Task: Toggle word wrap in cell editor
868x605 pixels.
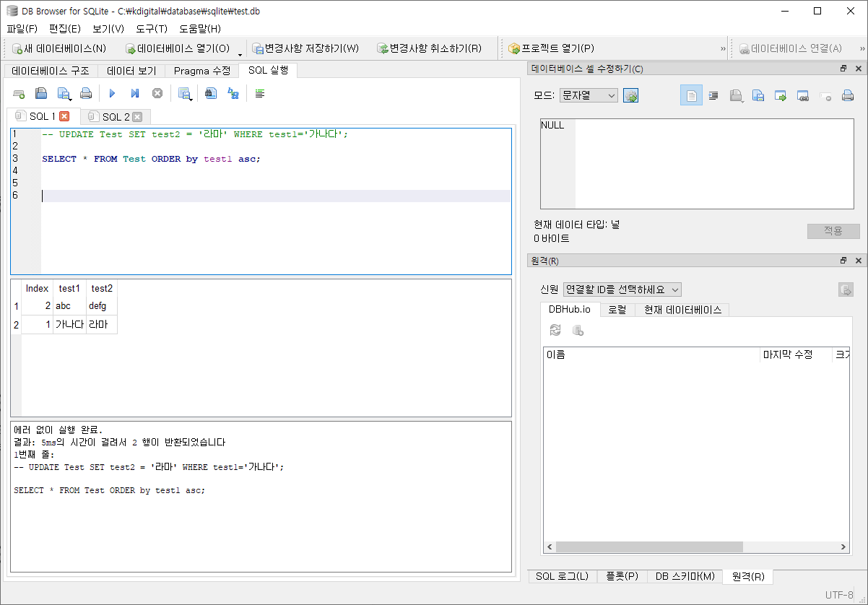Action: click(x=691, y=95)
